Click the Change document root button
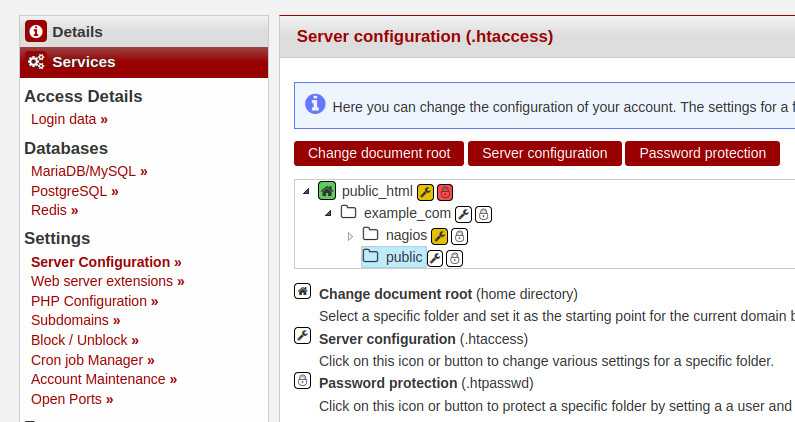The width and height of the screenshot is (795, 422). coord(379,153)
